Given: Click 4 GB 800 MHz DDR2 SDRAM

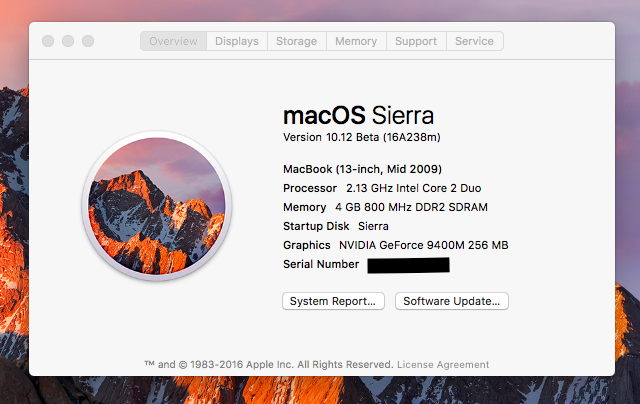Looking at the screenshot, I should click(x=411, y=207).
